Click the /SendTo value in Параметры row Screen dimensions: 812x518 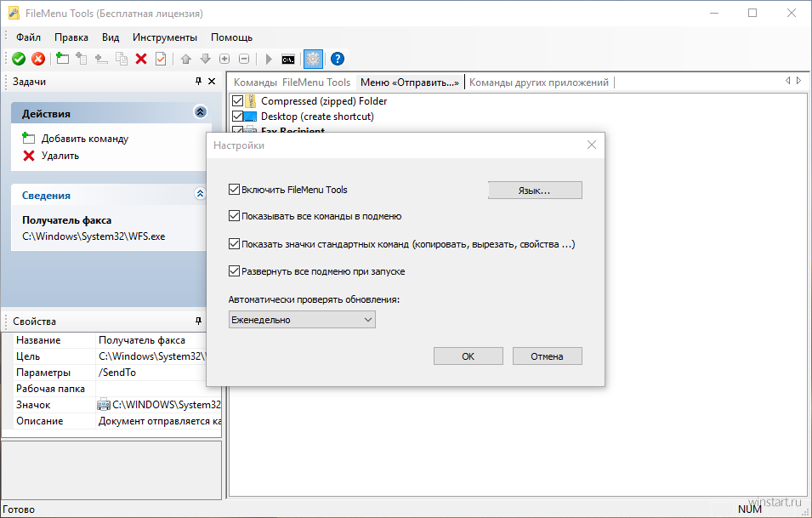point(117,373)
